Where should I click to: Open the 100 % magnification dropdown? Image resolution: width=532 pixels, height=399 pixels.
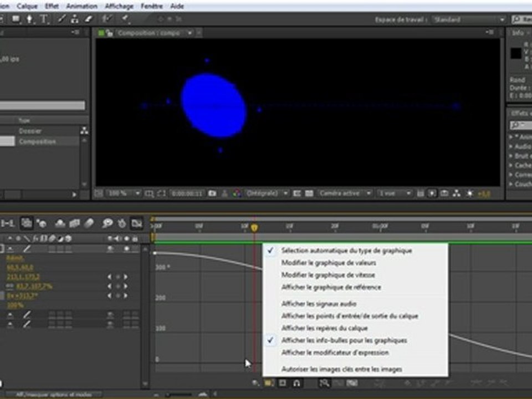click(x=123, y=193)
